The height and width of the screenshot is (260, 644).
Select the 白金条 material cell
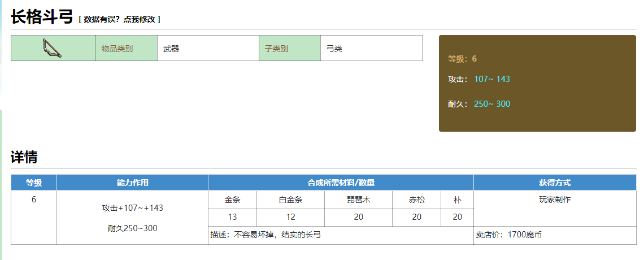point(290,200)
